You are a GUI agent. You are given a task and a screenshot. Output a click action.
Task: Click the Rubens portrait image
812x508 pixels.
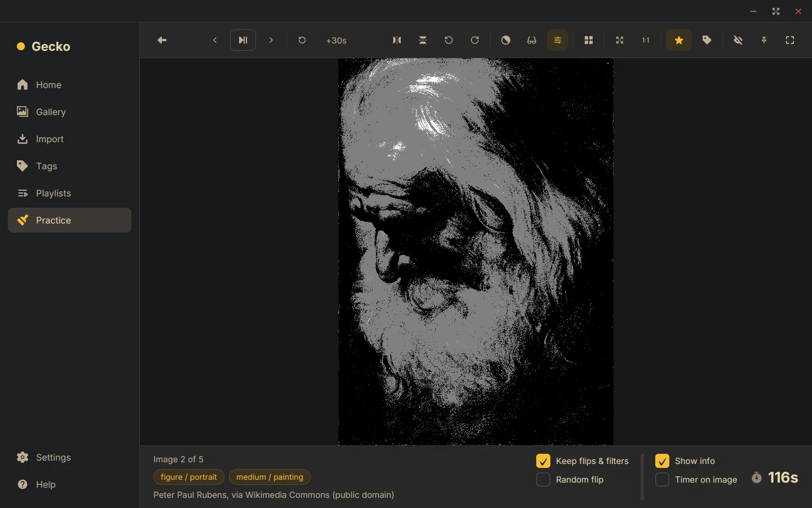click(476, 252)
